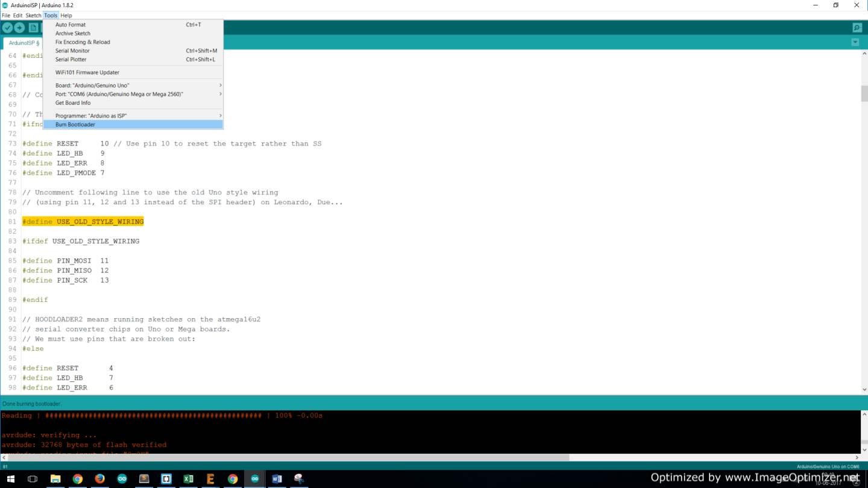This screenshot has height=488, width=868.
Task: Open Snipping Tool from taskbar
Action: (x=300, y=479)
